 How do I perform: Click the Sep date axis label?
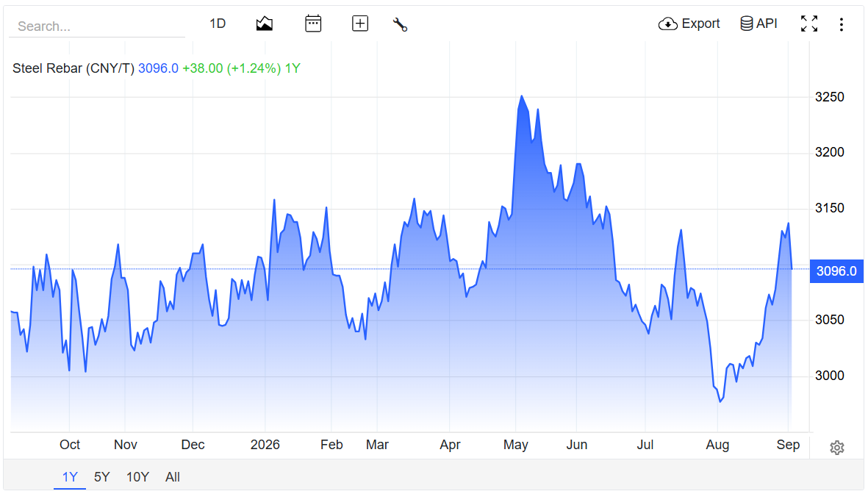point(789,445)
